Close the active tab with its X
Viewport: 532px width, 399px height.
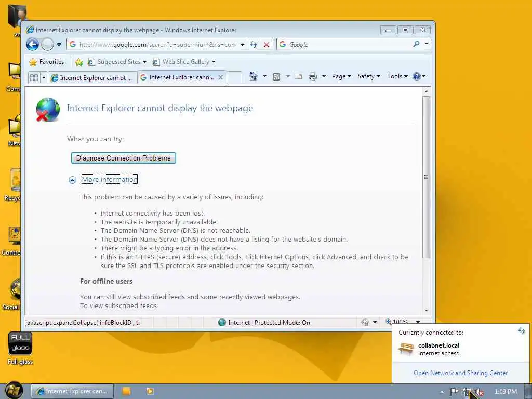pyautogui.click(x=220, y=77)
